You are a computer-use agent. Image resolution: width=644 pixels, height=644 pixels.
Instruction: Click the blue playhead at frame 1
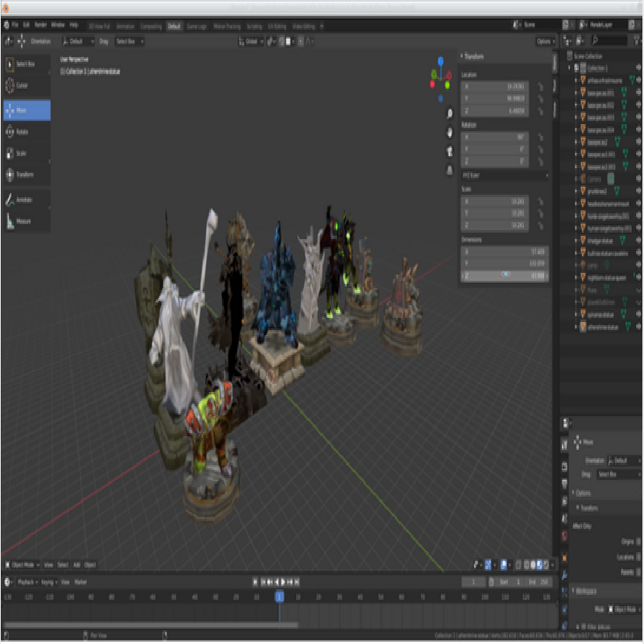pyautogui.click(x=279, y=597)
